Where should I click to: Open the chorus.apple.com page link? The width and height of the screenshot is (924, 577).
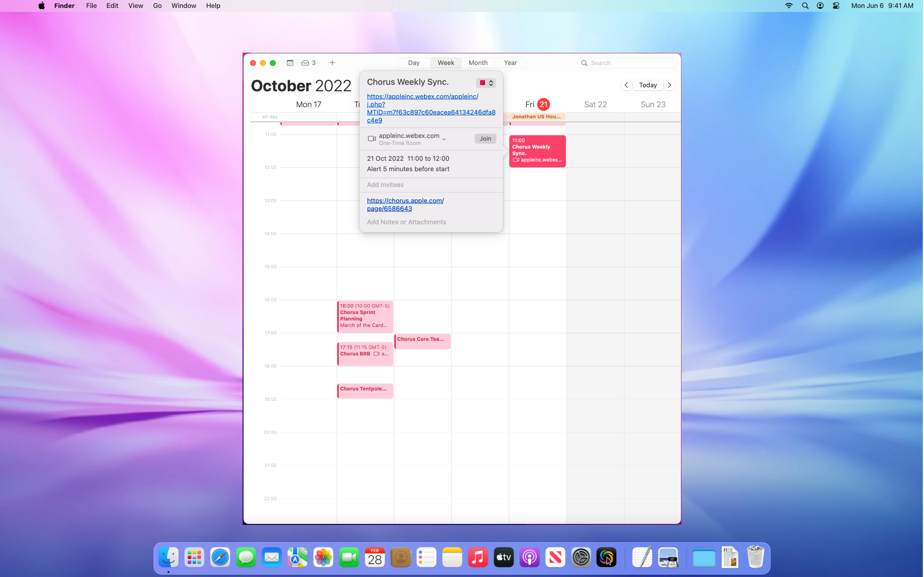point(405,204)
